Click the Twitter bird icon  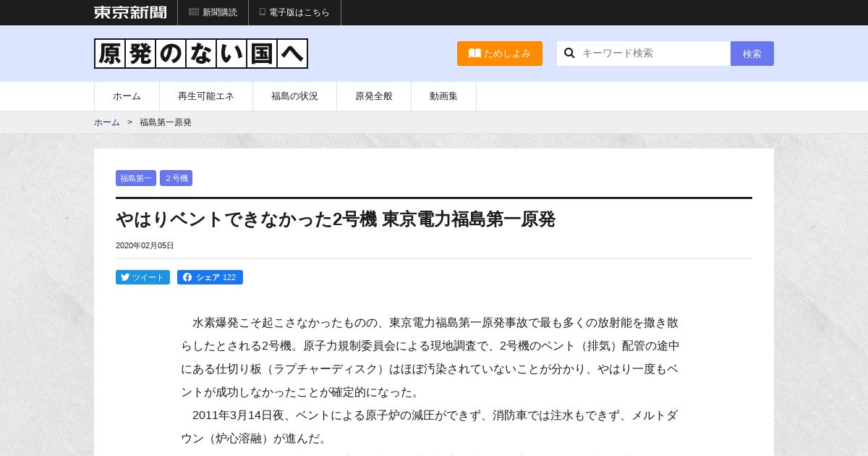125,277
